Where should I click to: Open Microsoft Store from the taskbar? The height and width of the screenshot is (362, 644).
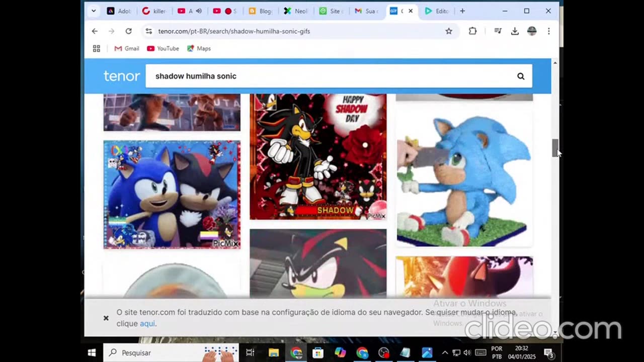318,352
